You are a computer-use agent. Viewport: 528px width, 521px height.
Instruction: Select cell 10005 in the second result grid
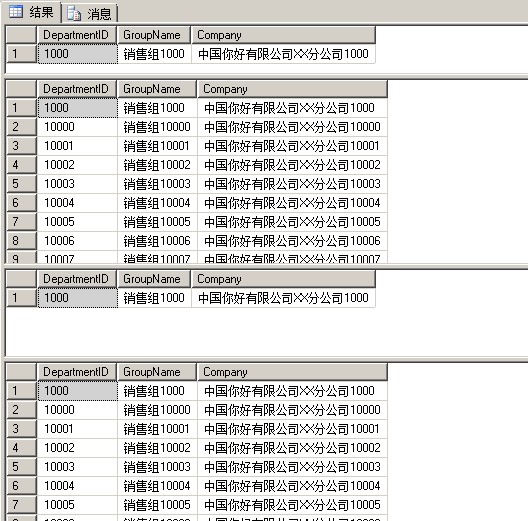[77, 222]
